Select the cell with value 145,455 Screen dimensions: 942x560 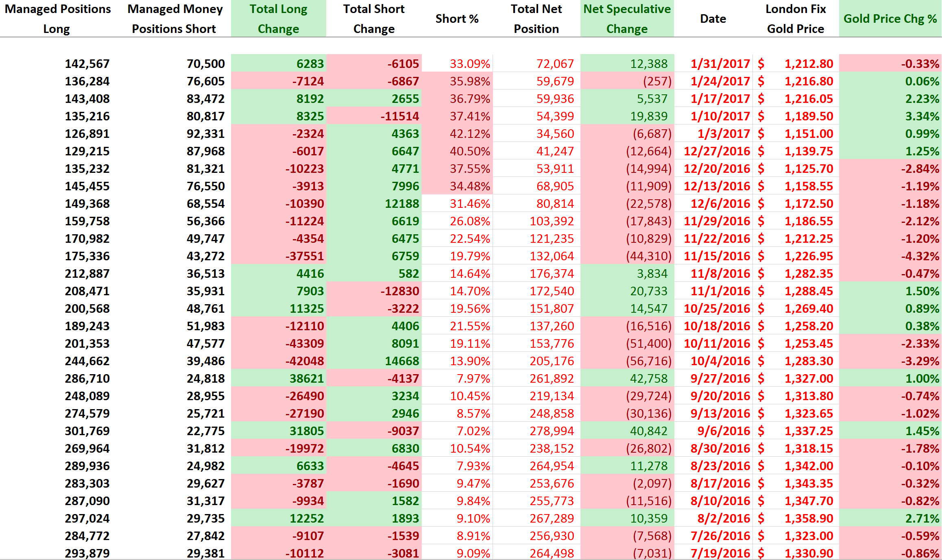(87, 186)
